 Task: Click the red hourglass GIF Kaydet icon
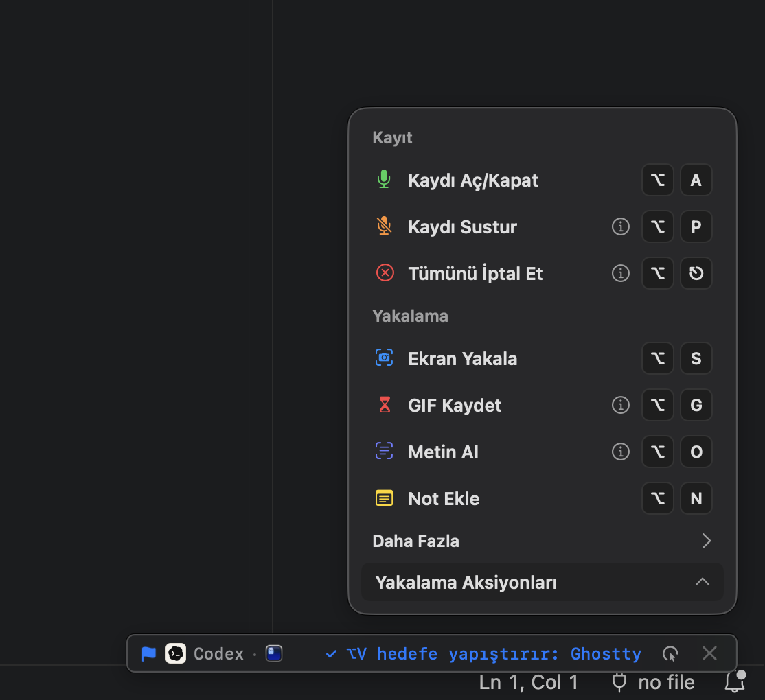(x=385, y=405)
